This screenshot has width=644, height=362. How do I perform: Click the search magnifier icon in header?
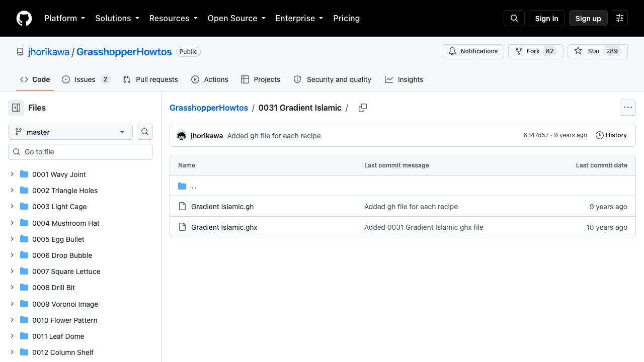tap(514, 18)
